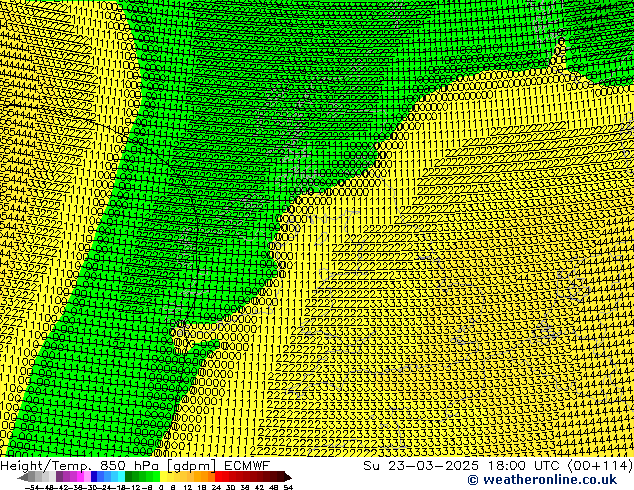
Task: Click the dark blue swatch in legend
Action: [x=94, y=477]
